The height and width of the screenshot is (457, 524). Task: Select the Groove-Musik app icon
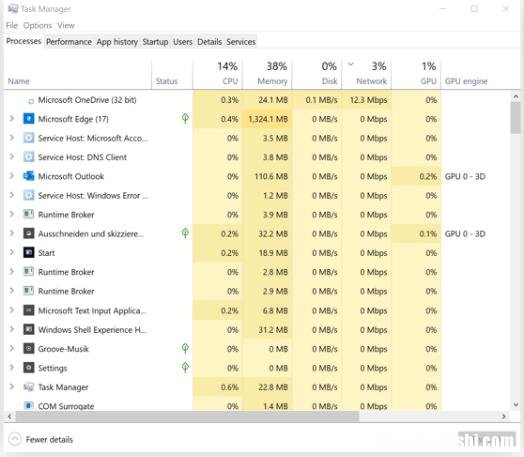tap(29, 349)
